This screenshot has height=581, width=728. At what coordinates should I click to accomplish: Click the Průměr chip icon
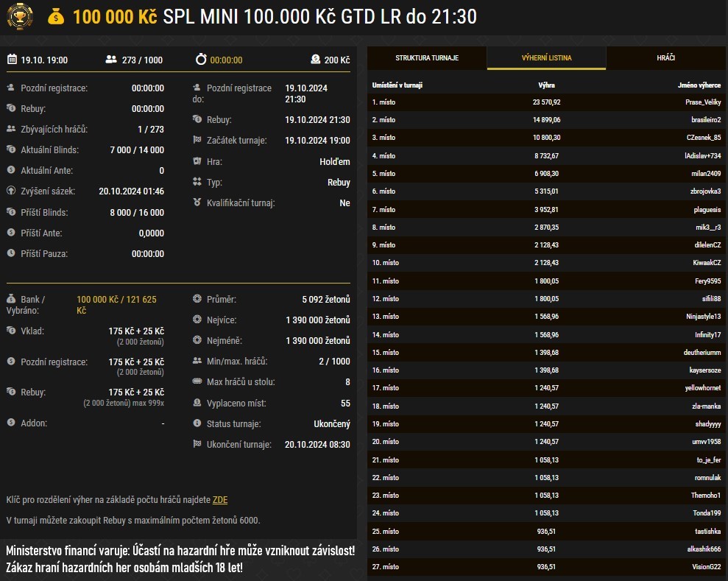tap(197, 299)
